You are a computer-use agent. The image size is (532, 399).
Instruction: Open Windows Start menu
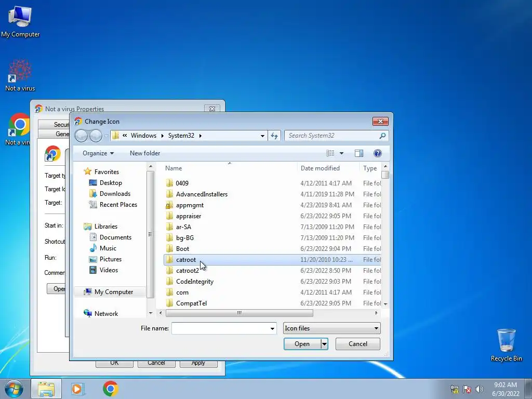pyautogui.click(x=14, y=389)
